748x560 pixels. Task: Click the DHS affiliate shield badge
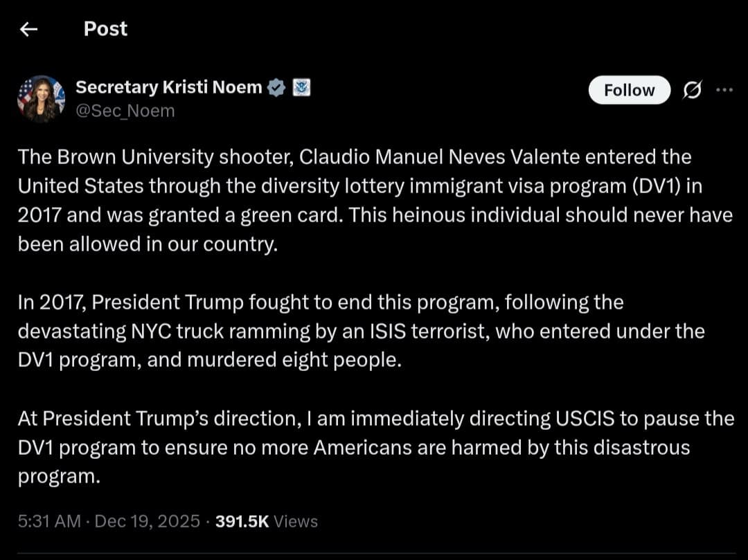(299, 87)
